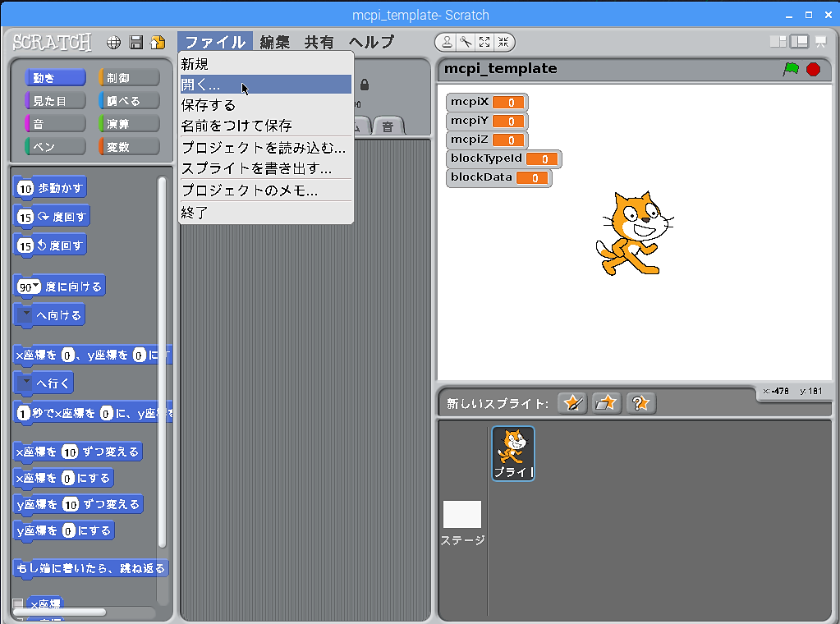This screenshot has width=840, height=624.
Task: Open the 編集 menu
Action: [x=274, y=43]
